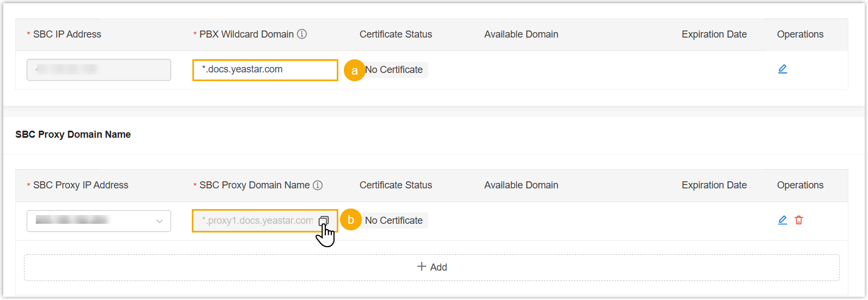
Task: Click the SBC Proxy Domain Name section heading
Action: coord(73,134)
